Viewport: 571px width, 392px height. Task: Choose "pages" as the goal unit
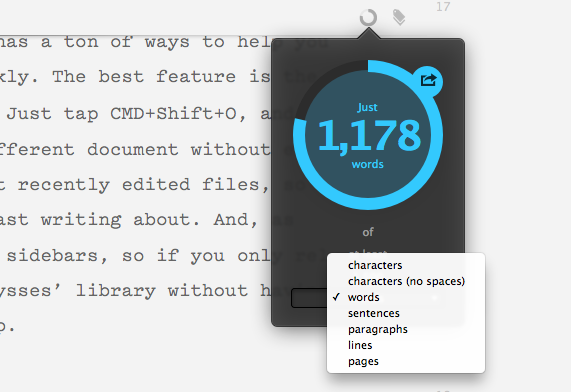coord(363,361)
